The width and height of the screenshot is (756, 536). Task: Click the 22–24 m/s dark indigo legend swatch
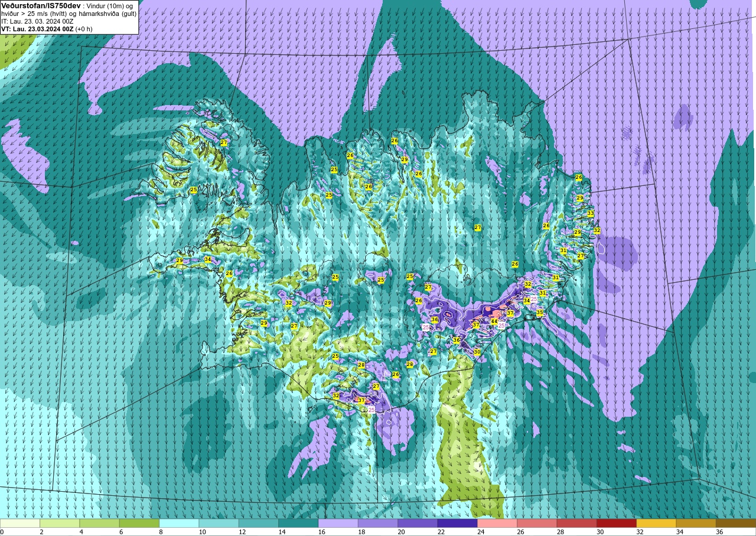pyautogui.click(x=457, y=523)
